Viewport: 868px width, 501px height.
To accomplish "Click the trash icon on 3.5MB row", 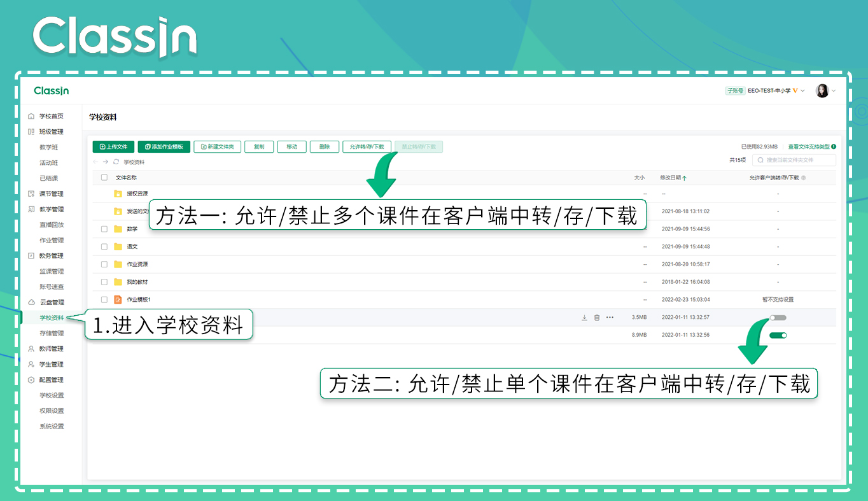I will pos(597,317).
